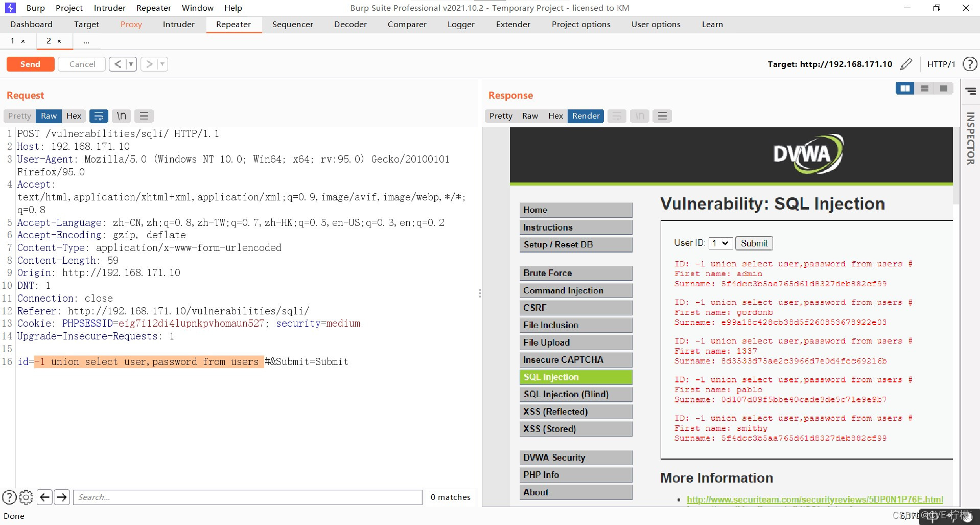The height and width of the screenshot is (525, 980).
Task: Close Repeater tab 1
Action: (x=23, y=41)
